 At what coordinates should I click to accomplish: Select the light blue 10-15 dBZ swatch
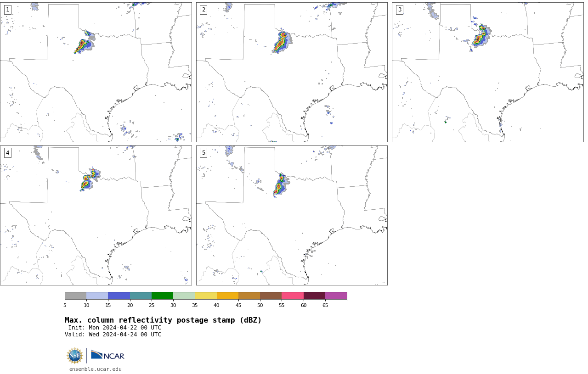coord(97,296)
